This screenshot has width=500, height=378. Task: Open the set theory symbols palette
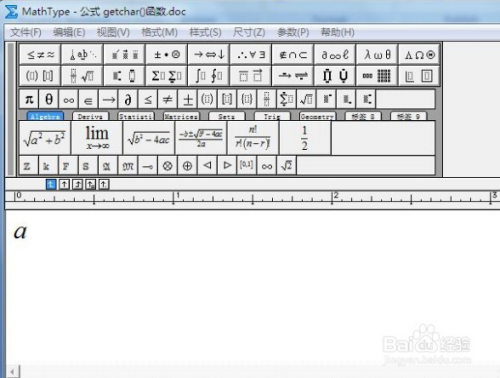pos(293,54)
